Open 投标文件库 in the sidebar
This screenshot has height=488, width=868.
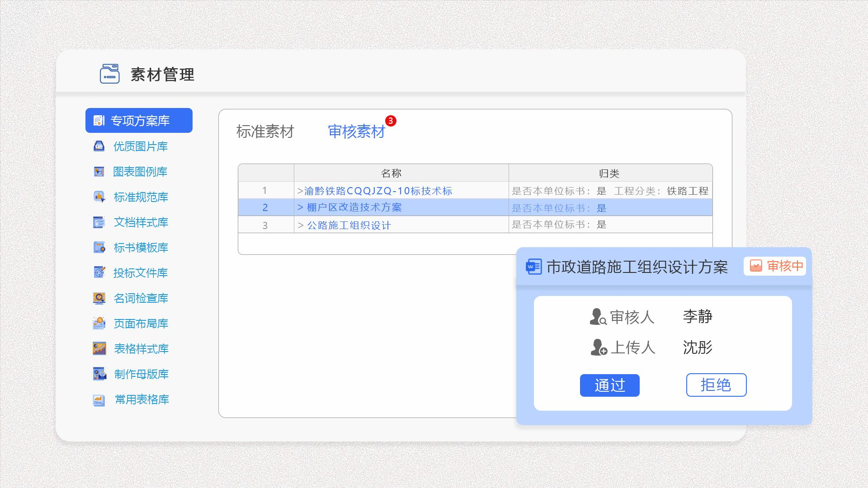point(131,273)
